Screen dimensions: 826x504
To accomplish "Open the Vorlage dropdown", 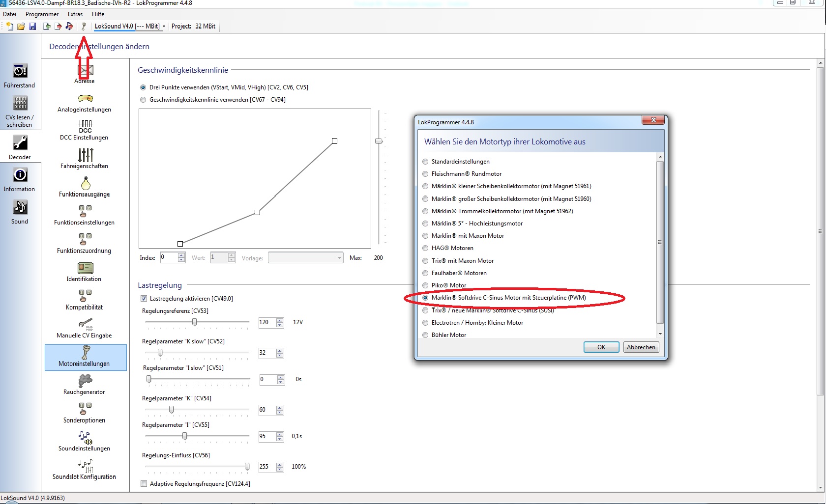I will tap(305, 258).
